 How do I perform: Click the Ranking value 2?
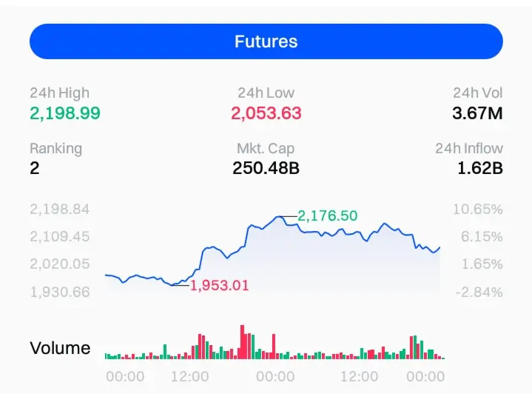pyautogui.click(x=35, y=168)
